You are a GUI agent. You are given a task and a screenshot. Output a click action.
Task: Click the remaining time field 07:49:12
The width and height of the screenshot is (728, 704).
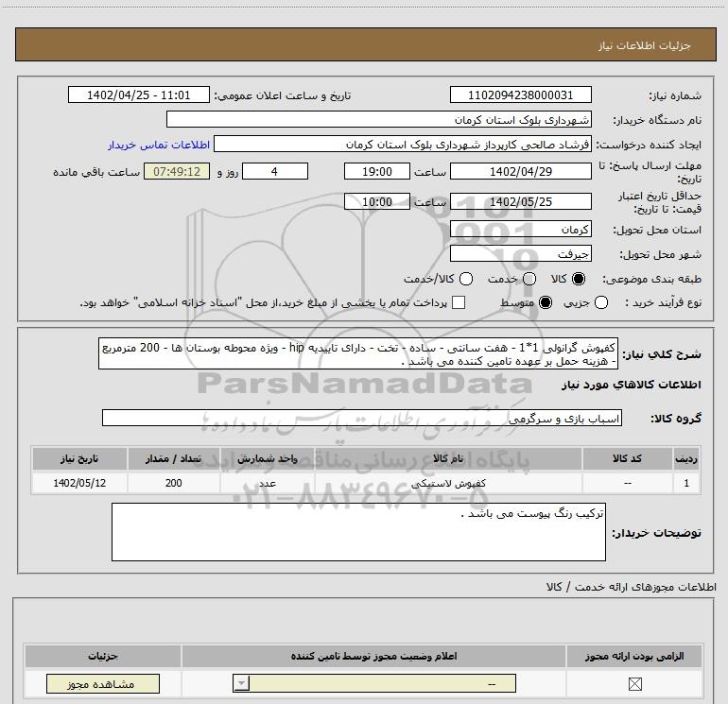pos(177,171)
